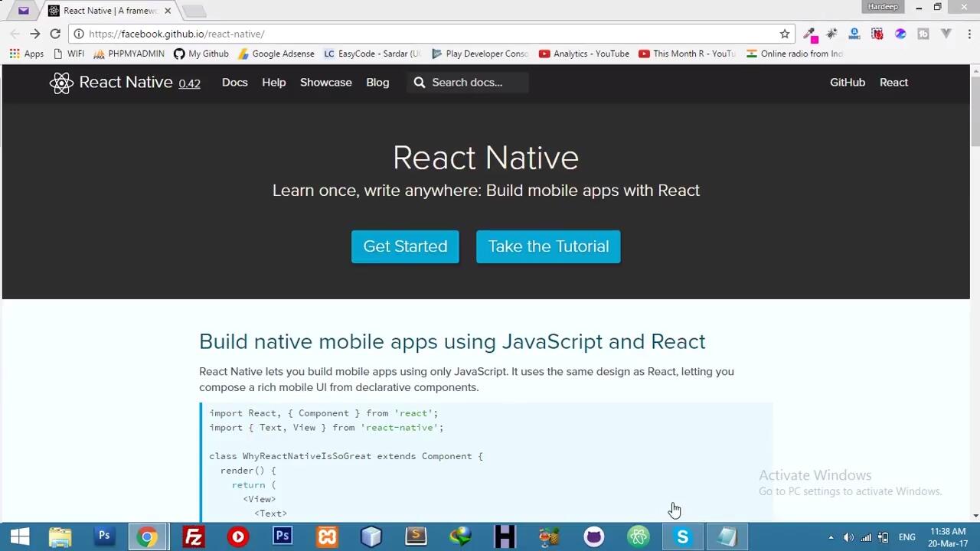980x551 pixels.
Task: Open the Help navigation item
Action: tap(274, 83)
